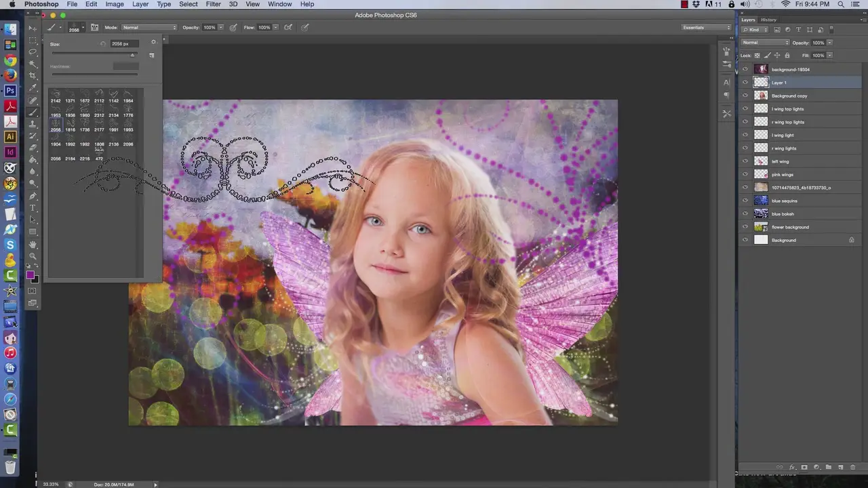Enable airbrush-style build-up effects

tap(288, 28)
